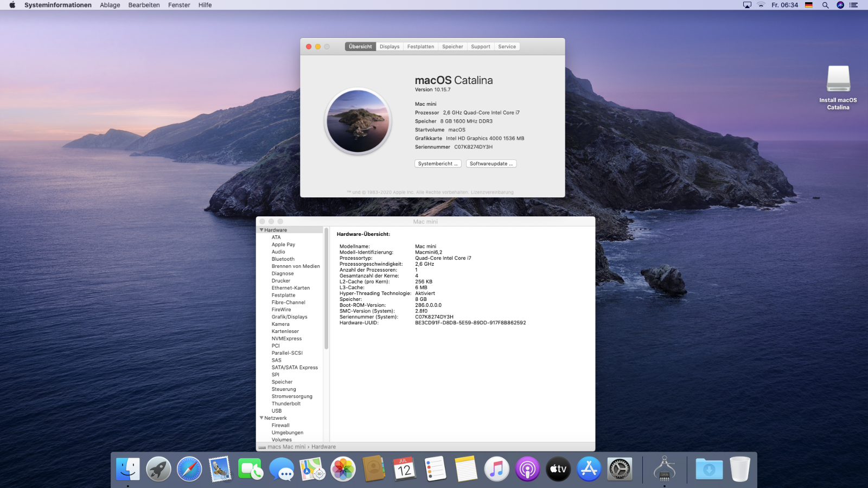Switch to the Service tab
This screenshot has height=488, width=868.
pyautogui.click(x=507, y=47)
